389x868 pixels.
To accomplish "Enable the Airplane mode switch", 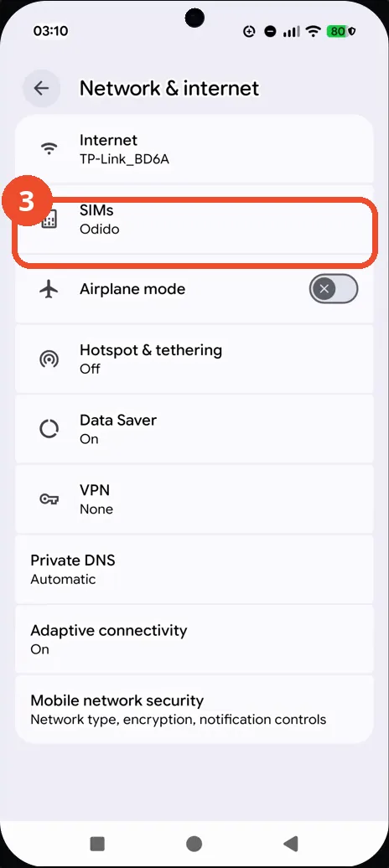I will 334,288.
